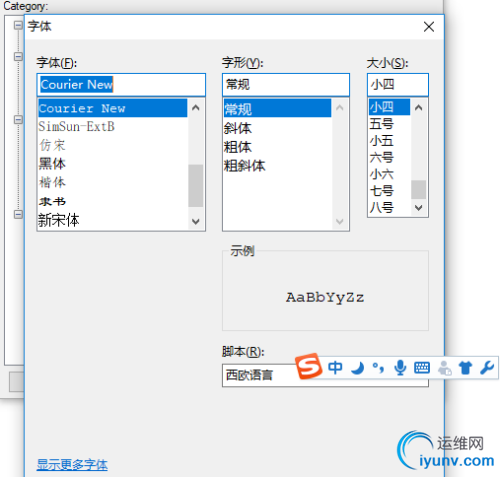
Task: Click size list scroll up arrow
Action: click(x=419, y=107)
